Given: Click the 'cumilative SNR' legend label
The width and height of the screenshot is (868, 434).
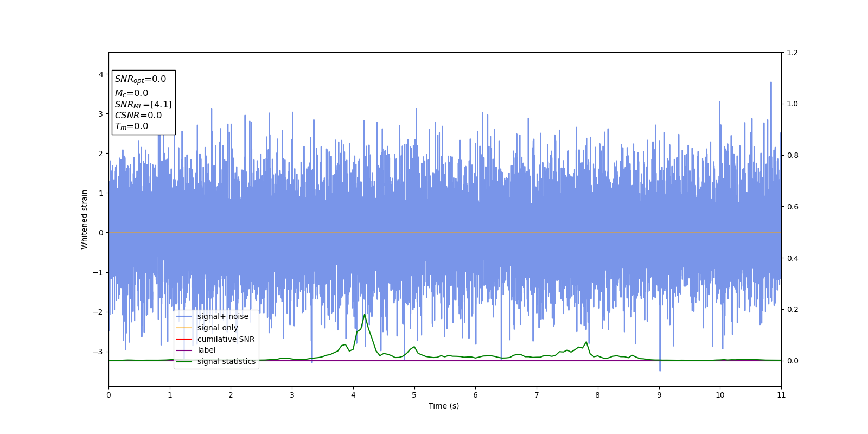Looking at the screenshot, I should point(226,339).
